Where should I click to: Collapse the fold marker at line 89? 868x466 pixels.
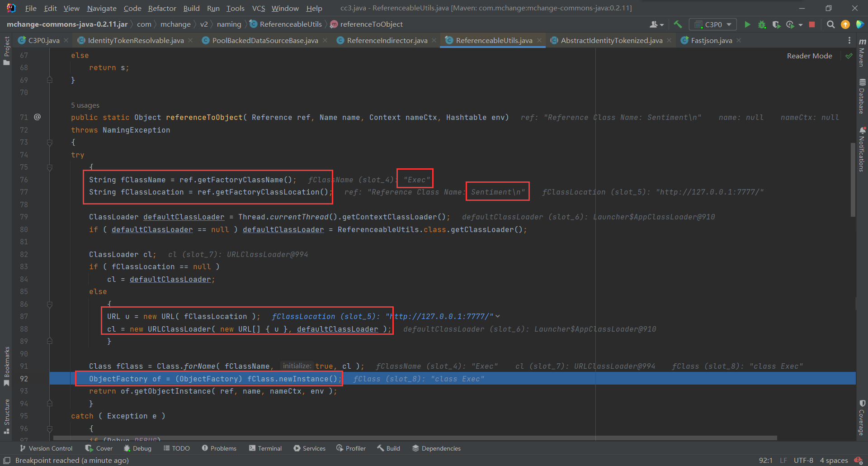tap(50, 341)
